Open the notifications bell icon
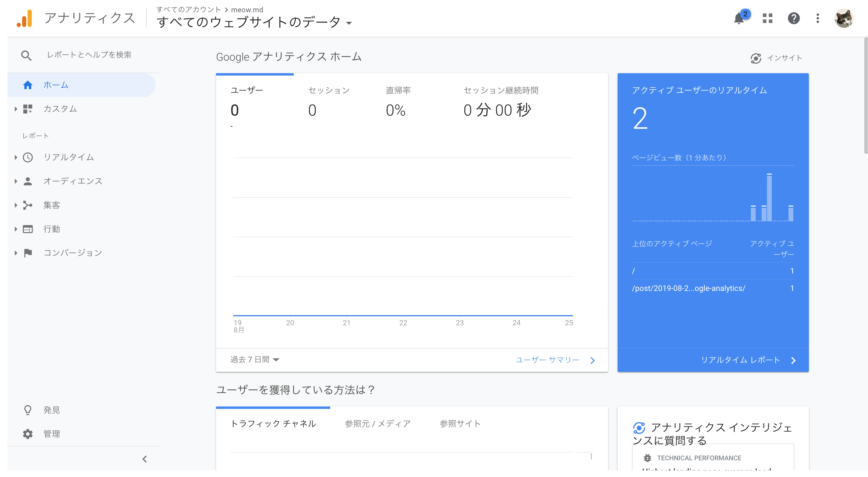 click(739, 18)
